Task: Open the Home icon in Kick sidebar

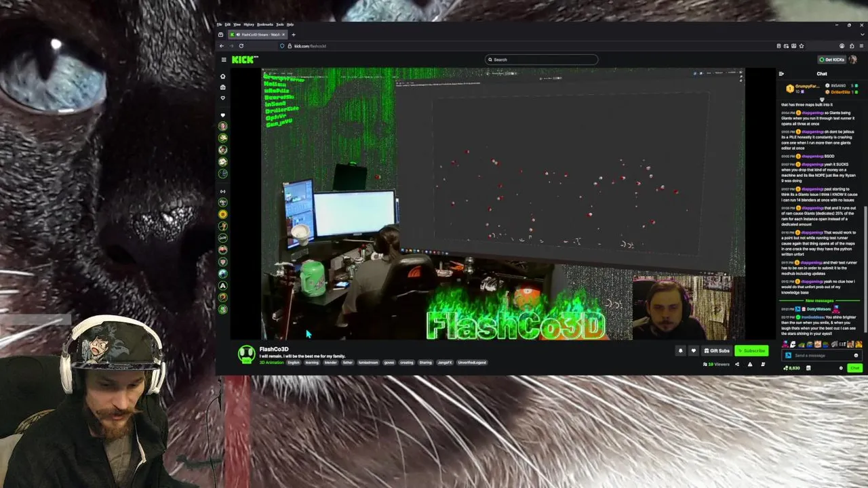Action: pyautogui.click(x=222, y=76)
